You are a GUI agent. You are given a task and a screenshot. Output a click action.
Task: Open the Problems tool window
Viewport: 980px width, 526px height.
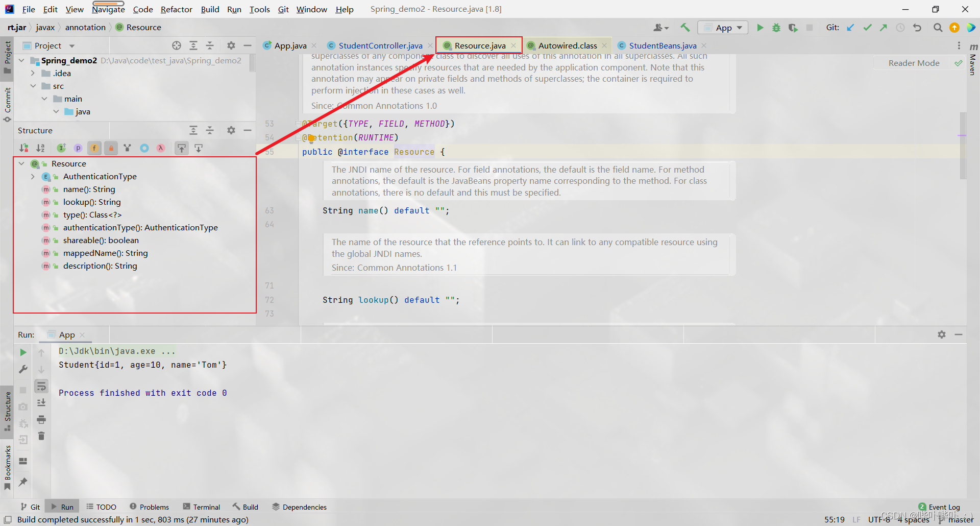[149, 507]
